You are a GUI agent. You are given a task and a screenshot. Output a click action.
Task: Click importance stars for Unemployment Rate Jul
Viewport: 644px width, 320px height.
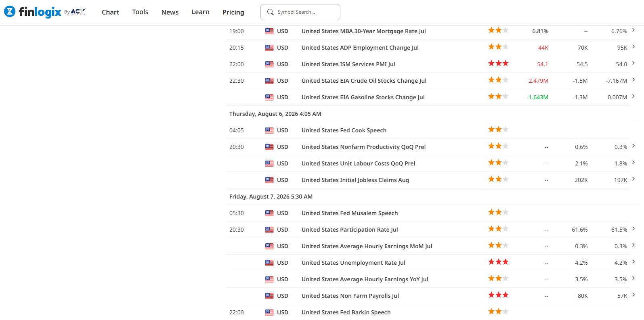(499, 262)
